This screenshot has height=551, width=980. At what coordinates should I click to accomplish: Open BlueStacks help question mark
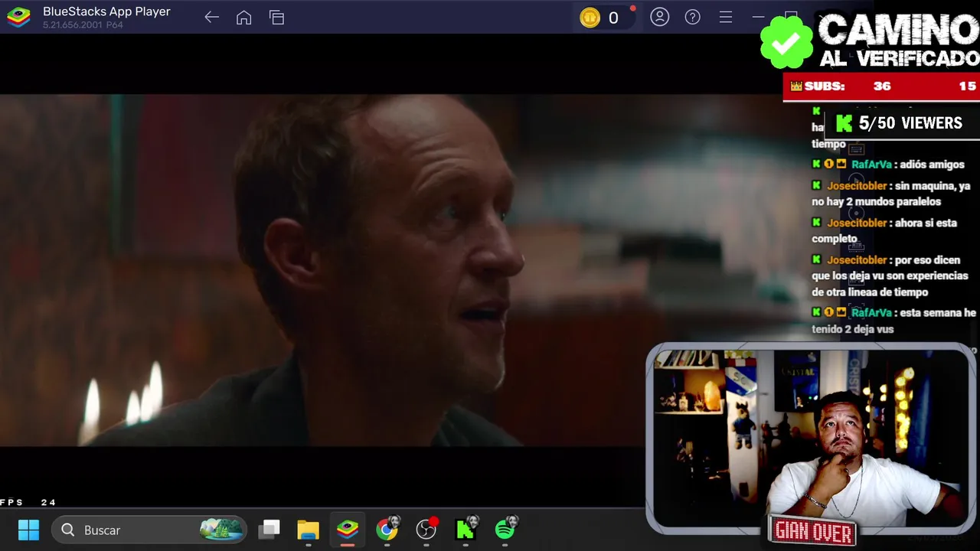(x=692, y=17)
